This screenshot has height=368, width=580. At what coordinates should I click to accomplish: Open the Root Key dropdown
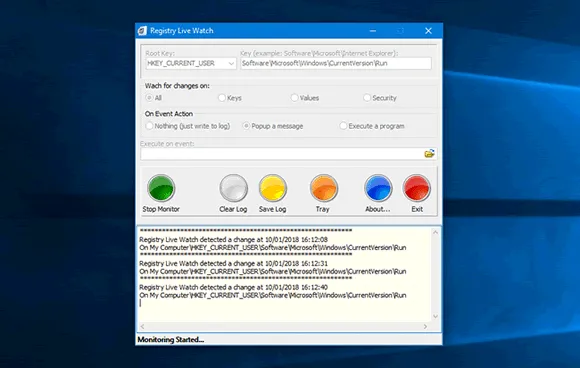click(x=191, y=63)
